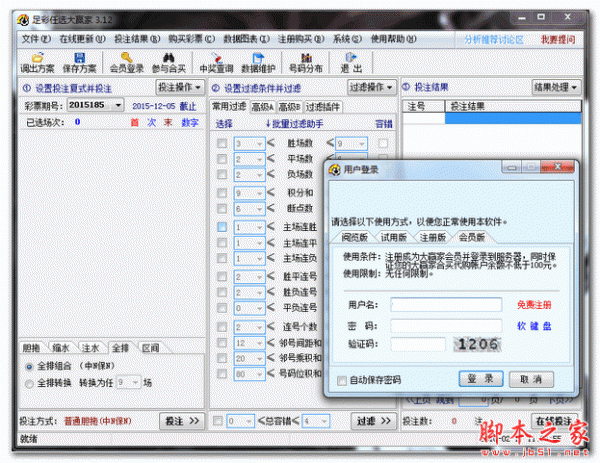Image resolution: width=600 pixels, height=463 pixels.
Task: Tick the 容错 checkbox on the 胜场数 row
Action: click(x=383, y=143)
